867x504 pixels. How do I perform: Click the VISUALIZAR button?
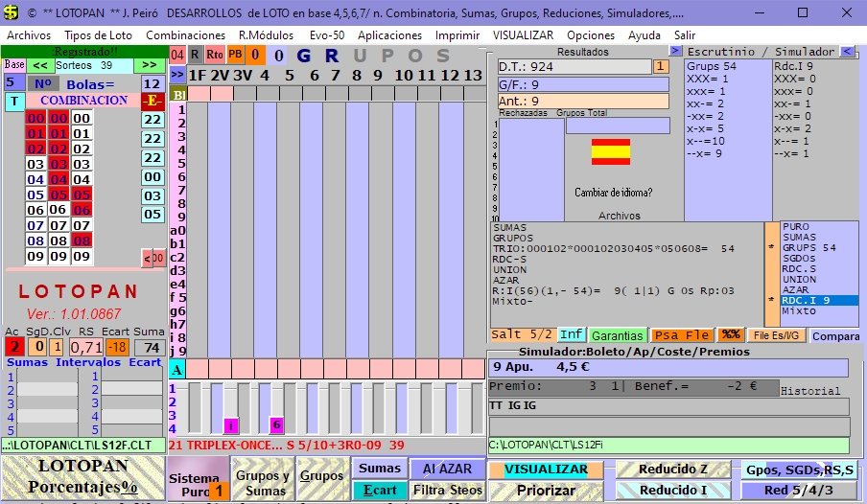click(x=546, y=470)
